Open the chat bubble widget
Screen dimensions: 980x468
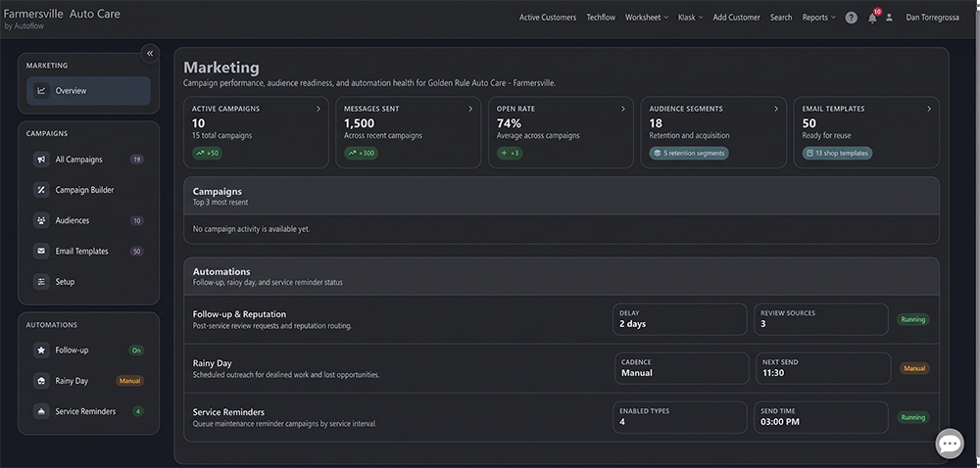pos(950,444)
